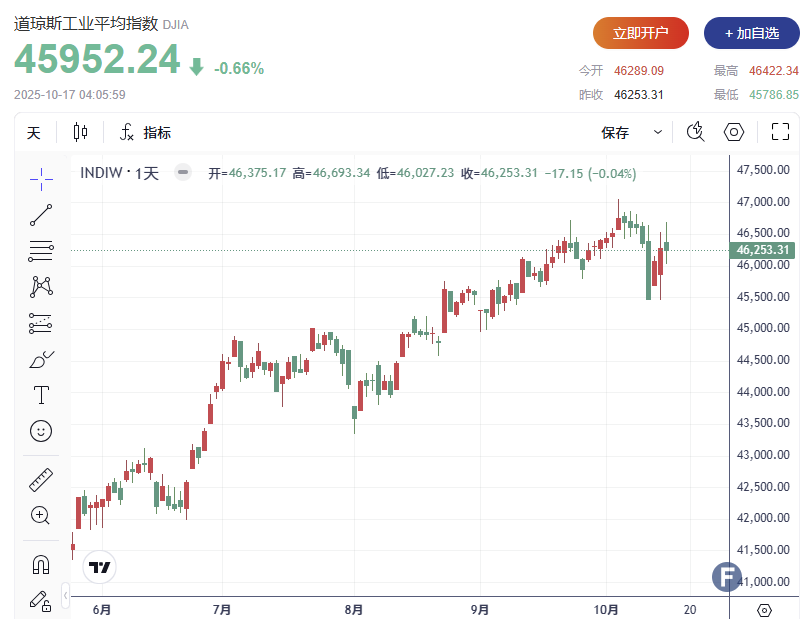This screenshot has height=619, width=807.
Task: Select the brush drawing tool
Action: (x=41, y=358)
